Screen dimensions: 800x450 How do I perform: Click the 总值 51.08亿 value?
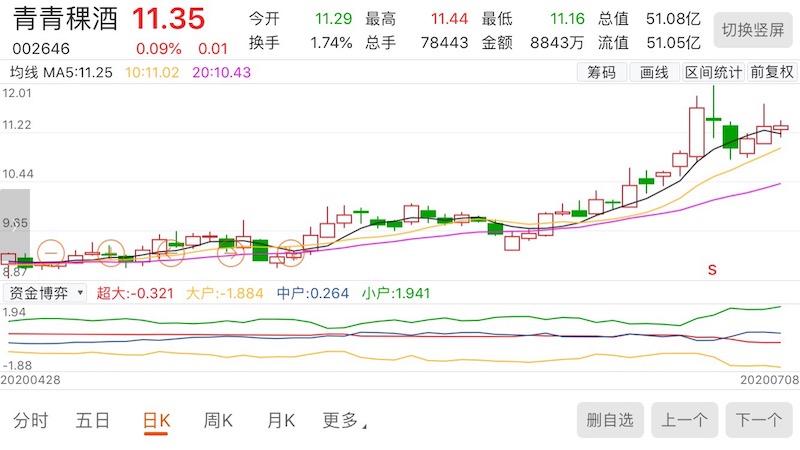673,19
